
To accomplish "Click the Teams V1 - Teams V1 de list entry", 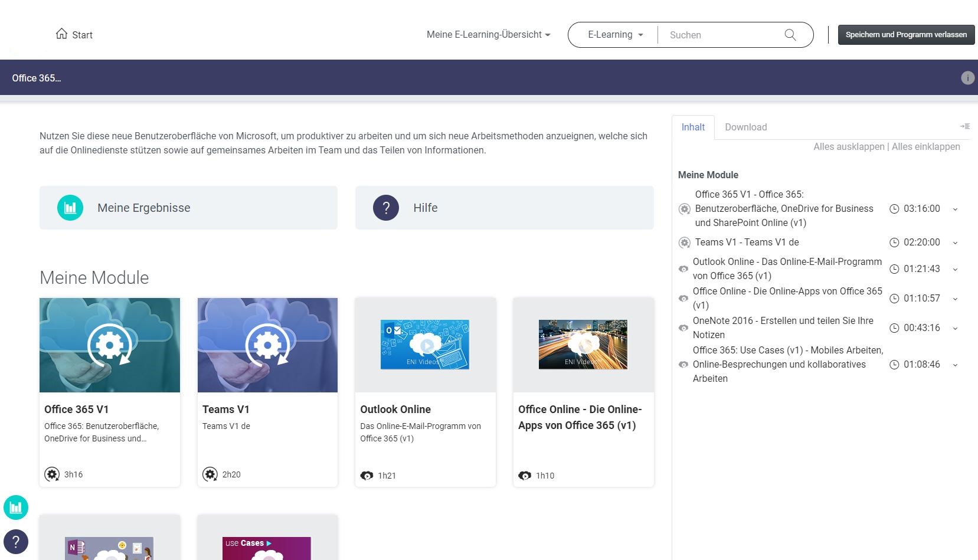I will [x=747, y=243].
